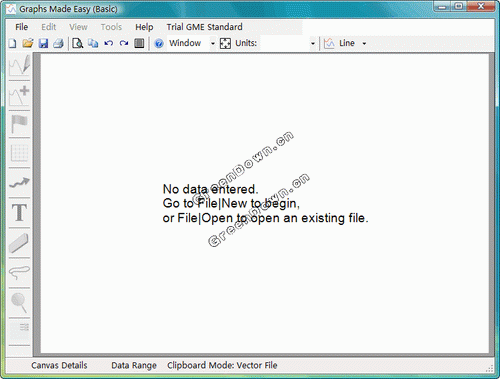Open the Tools menu
The height and width of the screenshot is (379, 500).
coord(111,27)
